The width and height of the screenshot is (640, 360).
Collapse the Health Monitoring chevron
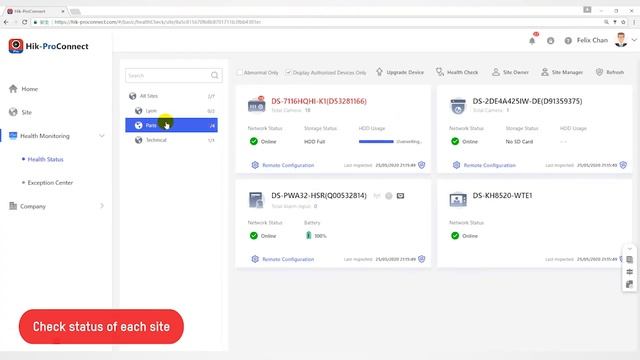(x=102, y=136)
